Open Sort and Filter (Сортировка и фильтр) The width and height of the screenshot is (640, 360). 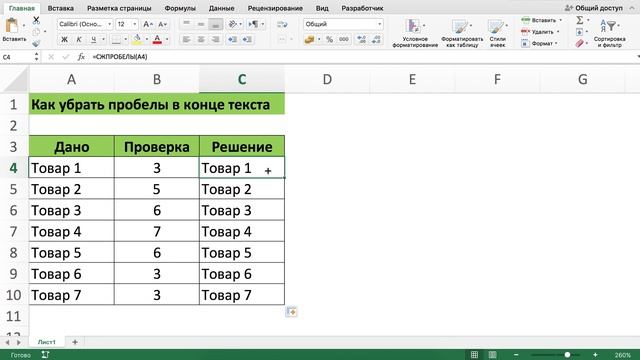[x=609, y=33]
